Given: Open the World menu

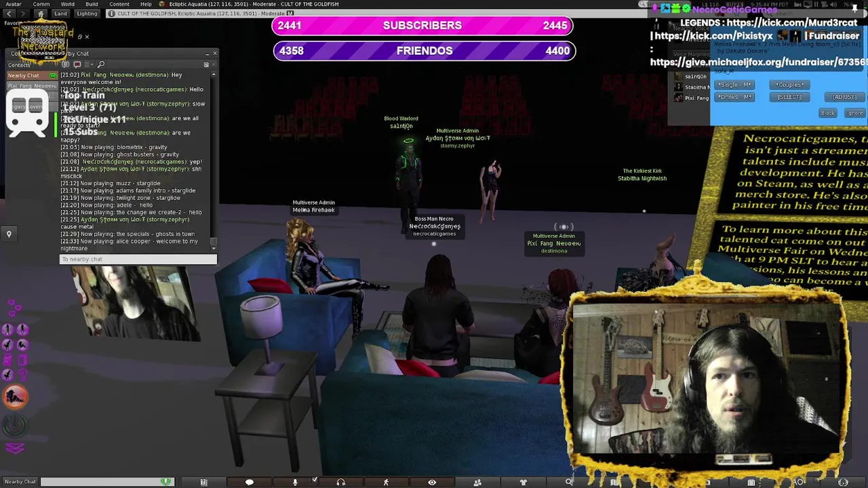Looking at the screenshot, I should pyautogui.click(x=67, y=4).
